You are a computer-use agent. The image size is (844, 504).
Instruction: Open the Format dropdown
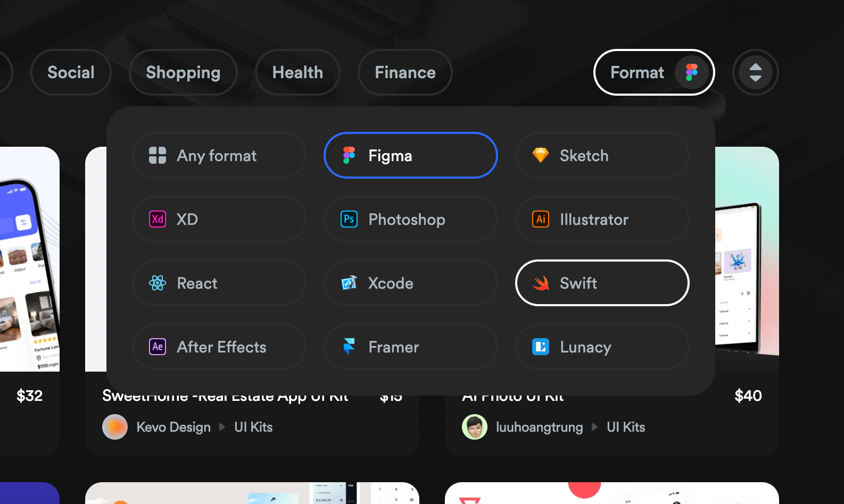(x=653, y=72)
